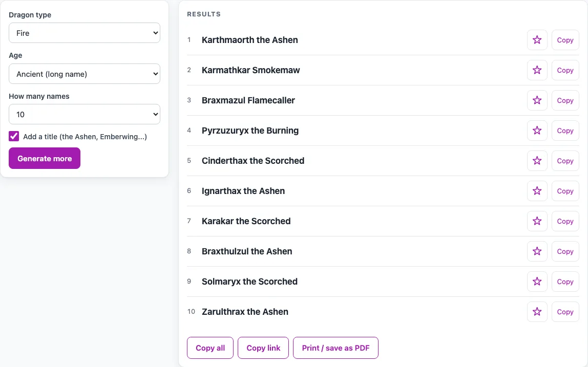588x367 pixels.
Task: Copy Zarulthrax the Ashen
Action: [565, 312]
